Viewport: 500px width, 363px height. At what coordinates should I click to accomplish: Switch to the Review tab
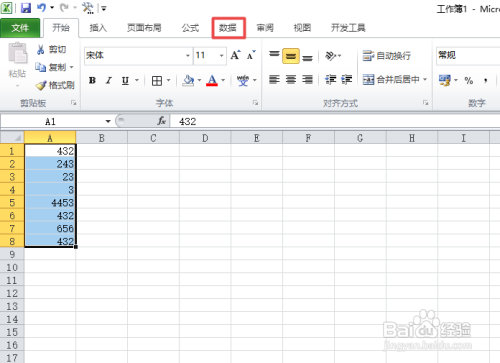265,28
